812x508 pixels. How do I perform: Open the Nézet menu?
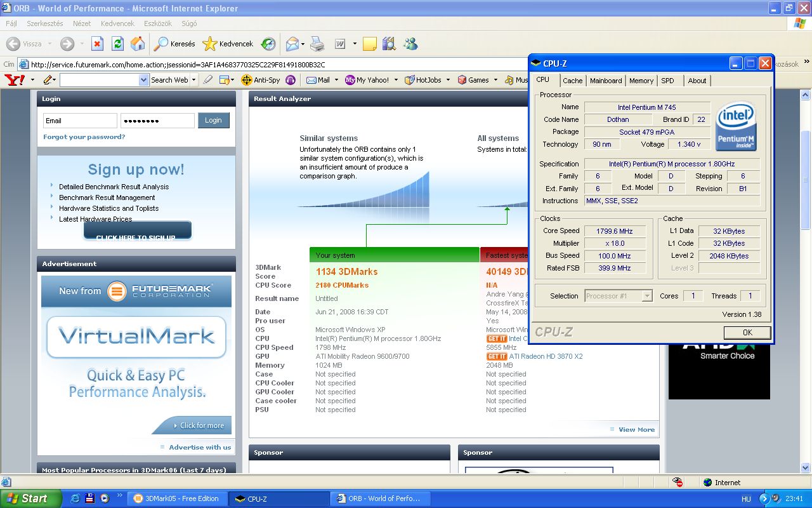point(82,23)
